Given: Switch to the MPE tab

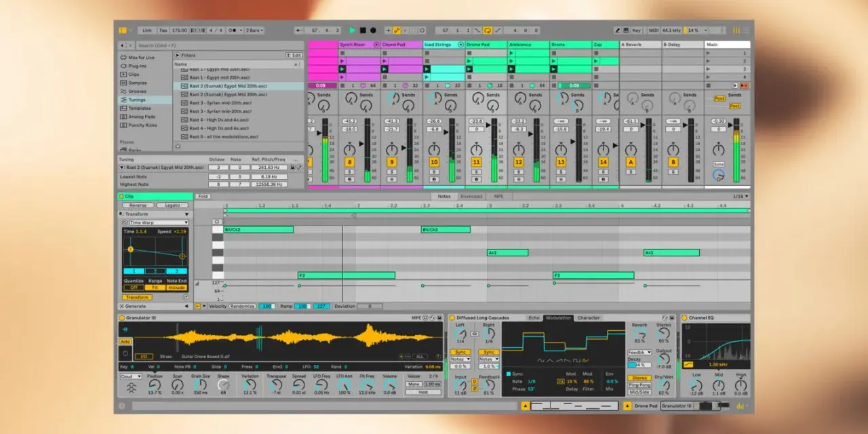Looking at the screenshot, I should pos(498,197).
